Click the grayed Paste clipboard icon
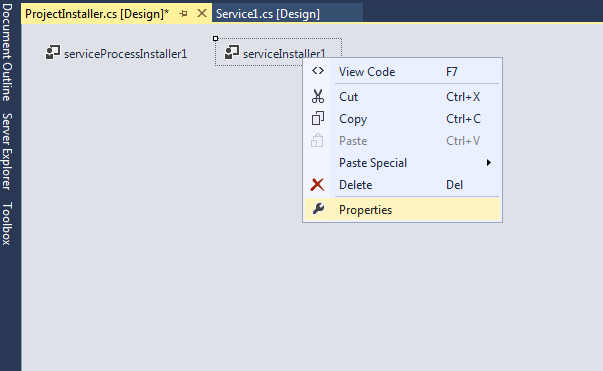This screenshot has height=371, width=603. pos(317,141)
